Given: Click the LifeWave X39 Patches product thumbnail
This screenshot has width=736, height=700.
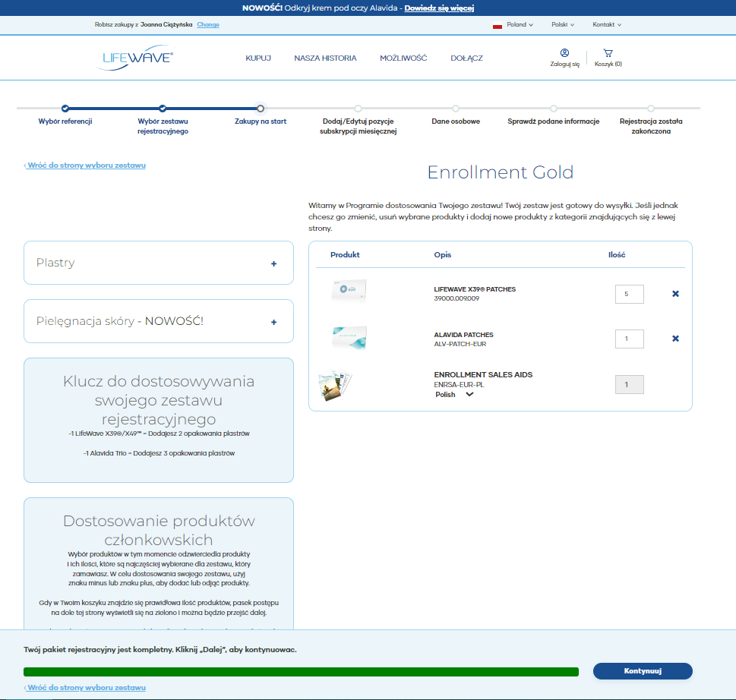Looking at the screenshot, I should [349, 291].
